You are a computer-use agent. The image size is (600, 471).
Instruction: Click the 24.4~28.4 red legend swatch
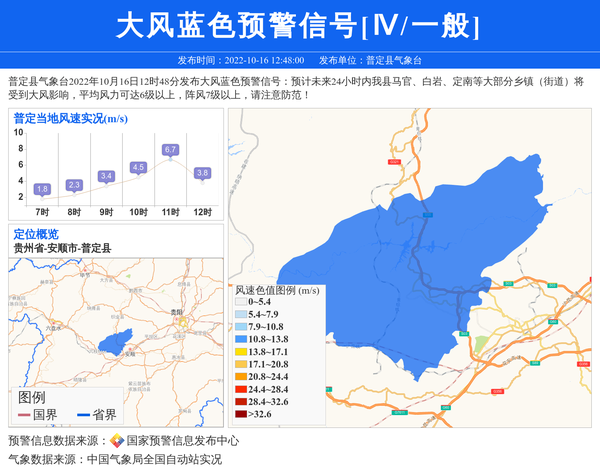[240, 389]
